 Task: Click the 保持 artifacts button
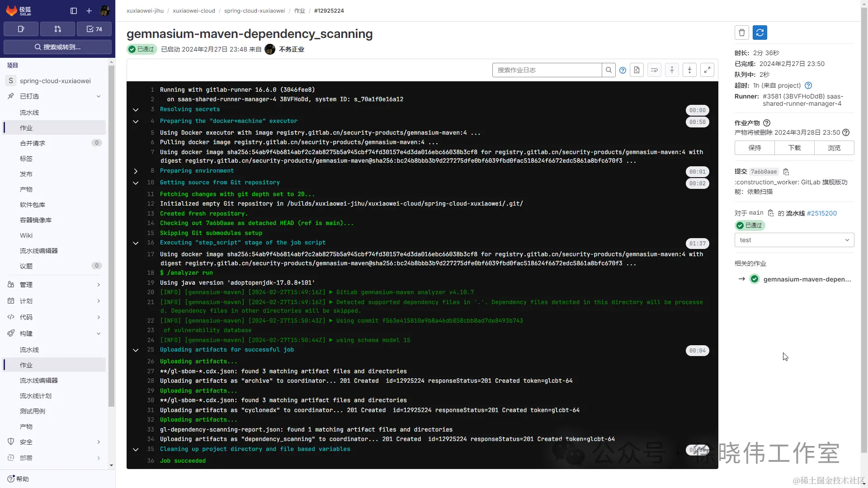click(755, 148)
